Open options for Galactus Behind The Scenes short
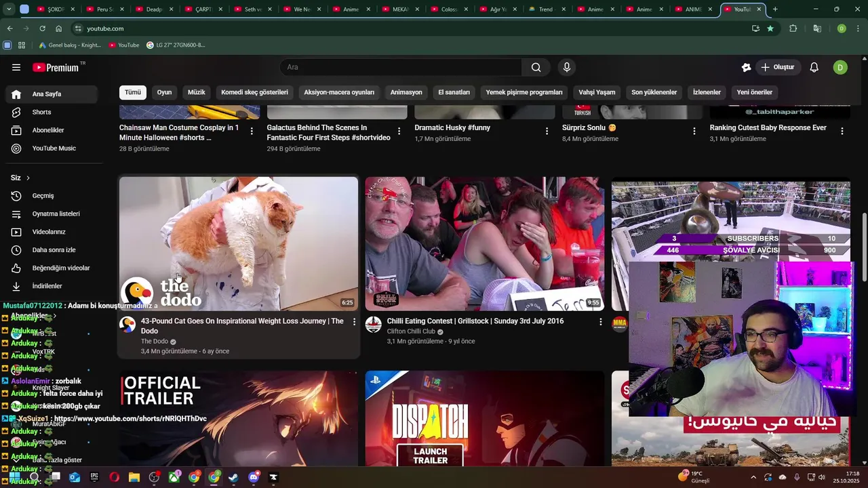 pyautogui.click(x=399, y=131)
